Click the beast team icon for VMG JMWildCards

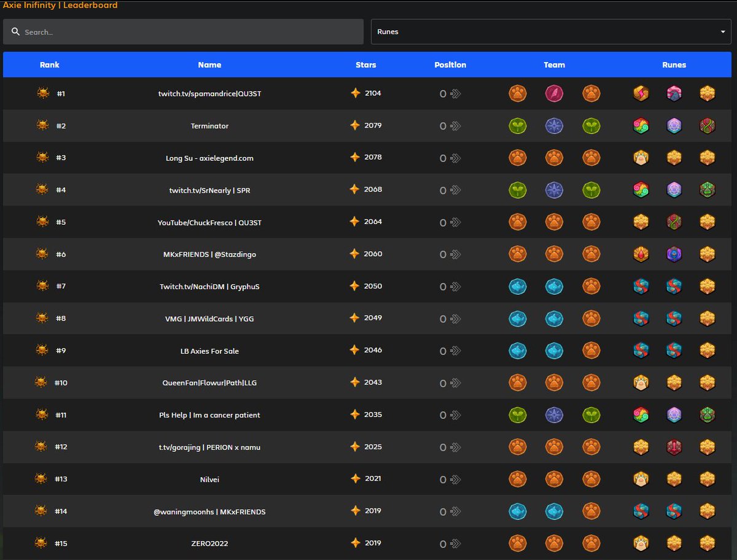[591, 318]
